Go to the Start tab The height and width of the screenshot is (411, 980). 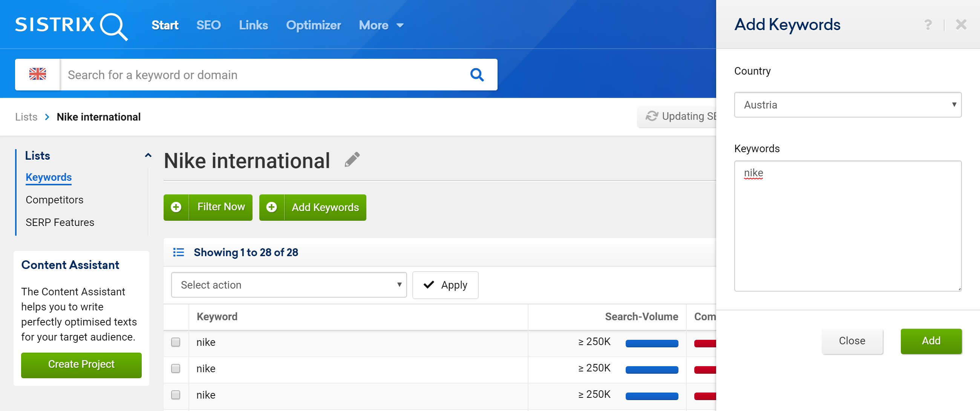tap(165, 25)
